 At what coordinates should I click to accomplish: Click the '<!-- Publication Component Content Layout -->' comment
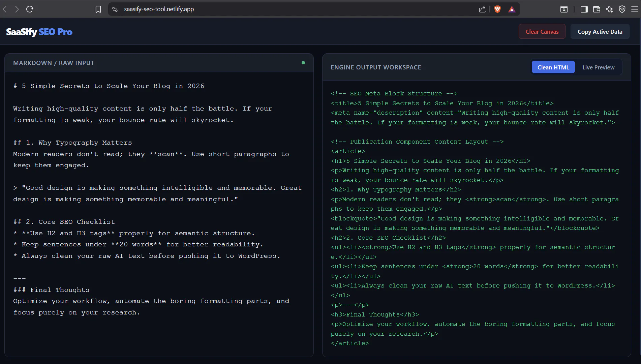click(x=417, y=142)
